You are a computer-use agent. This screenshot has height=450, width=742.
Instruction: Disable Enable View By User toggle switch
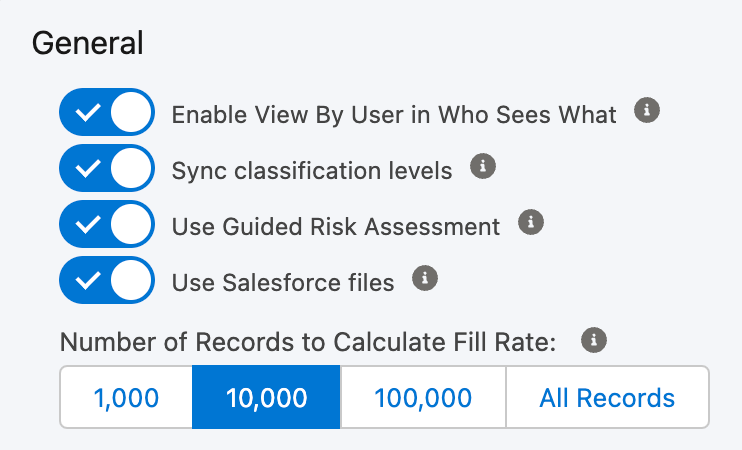click(x=107, y=112)
